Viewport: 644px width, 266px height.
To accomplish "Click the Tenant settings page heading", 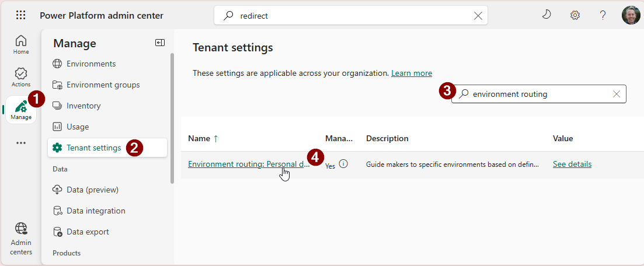I will pos(232,48).
